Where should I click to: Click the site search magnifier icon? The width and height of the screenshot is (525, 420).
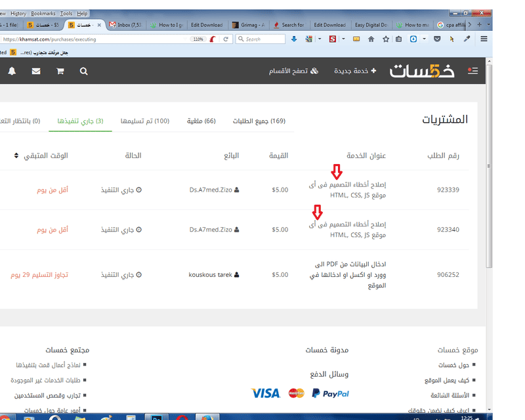[84, 71]
